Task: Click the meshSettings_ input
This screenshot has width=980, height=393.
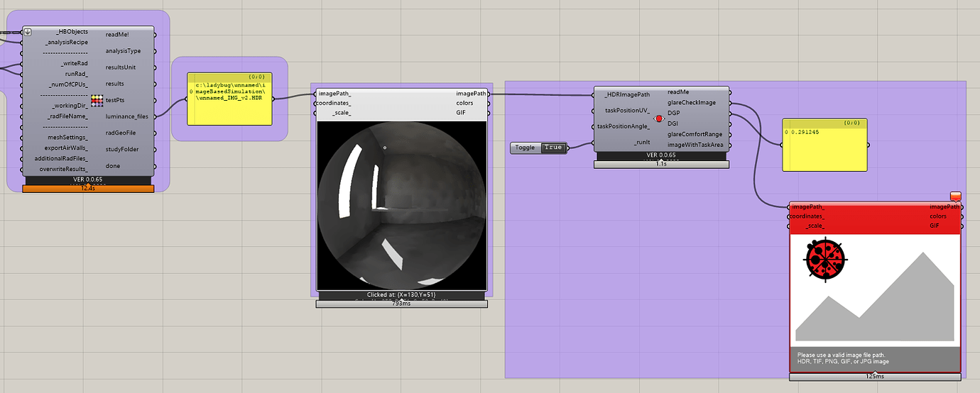Action: 68,137
